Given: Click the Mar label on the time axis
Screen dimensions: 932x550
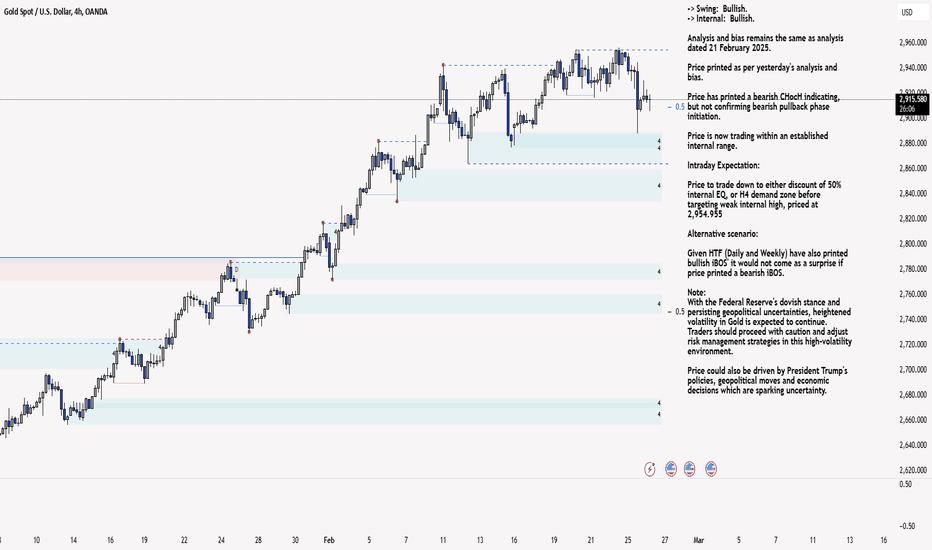Looking at the screenshot, I should coord(698,540).
